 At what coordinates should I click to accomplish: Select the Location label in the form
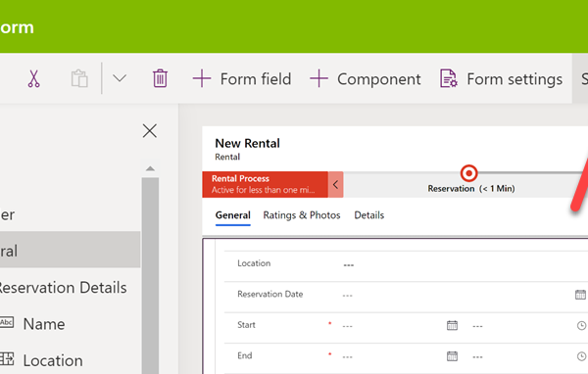pos(254,263)
